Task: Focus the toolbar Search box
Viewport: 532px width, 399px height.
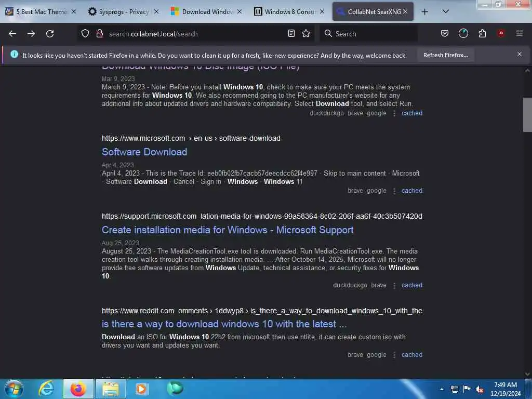Action: 368,34
